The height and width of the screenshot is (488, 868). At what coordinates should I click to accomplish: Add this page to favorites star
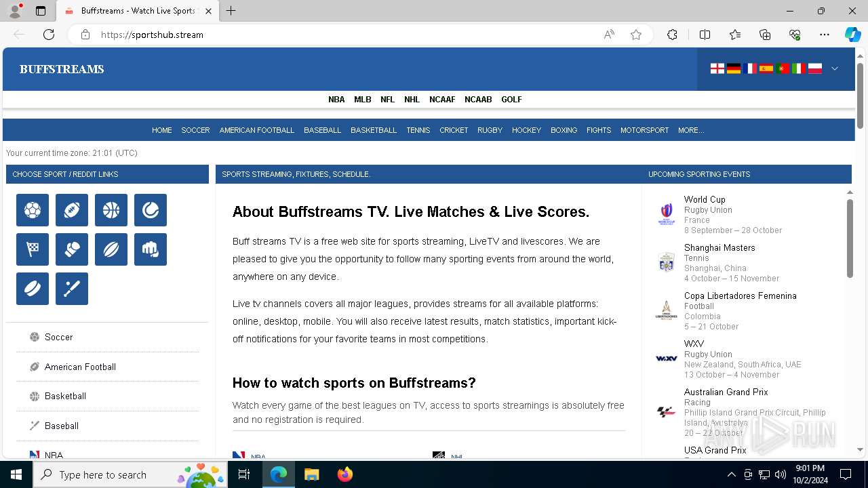tap(636, 35)
